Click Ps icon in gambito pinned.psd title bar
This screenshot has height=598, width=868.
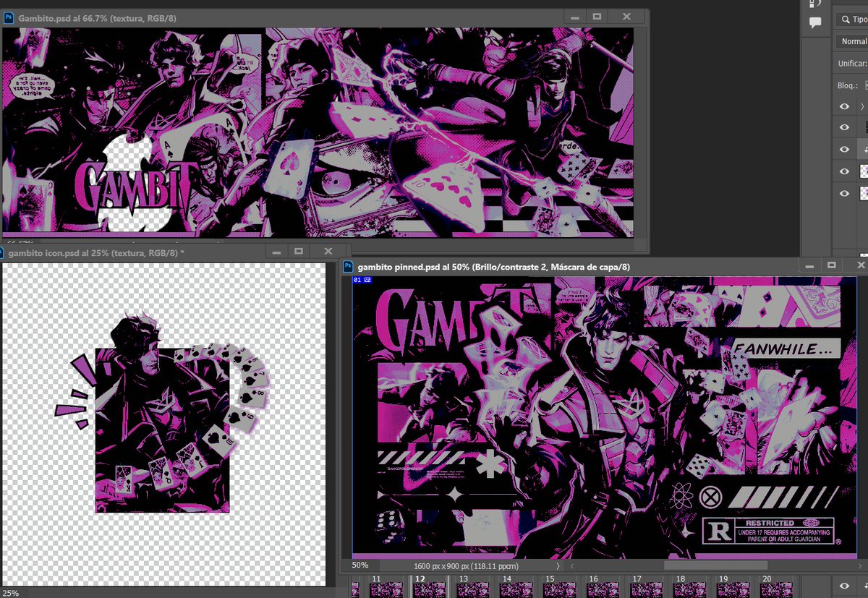coord(347,267)
